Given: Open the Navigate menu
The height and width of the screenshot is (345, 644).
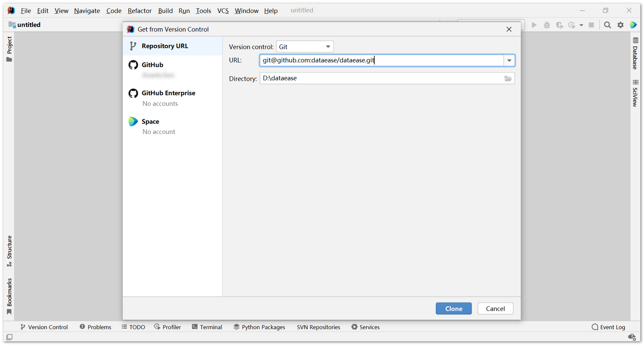Looking at the screenshot, I should coord(87,11).
